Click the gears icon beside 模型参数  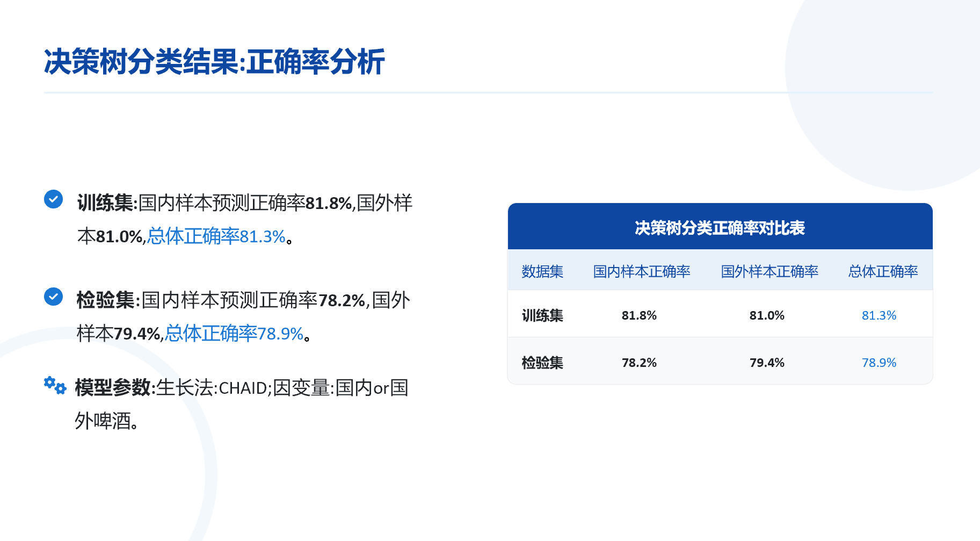(x=55, y=385)
